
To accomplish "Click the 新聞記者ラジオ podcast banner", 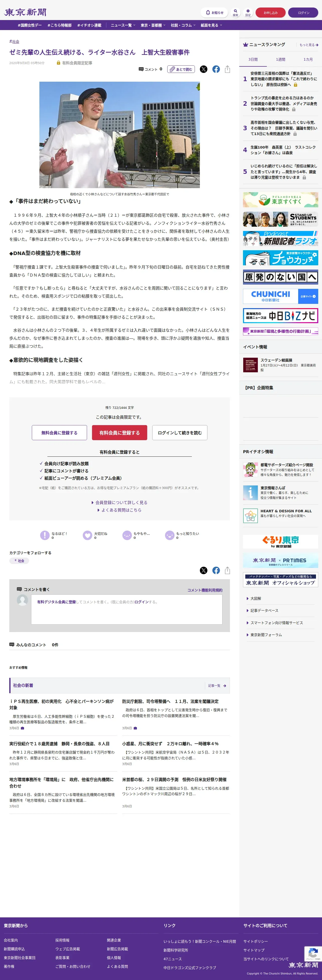I will (280, 238).
